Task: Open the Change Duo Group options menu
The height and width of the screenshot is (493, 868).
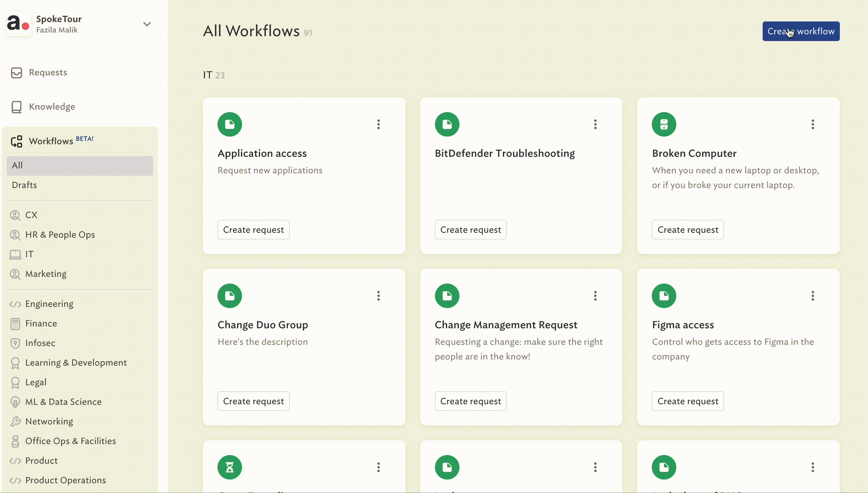Action: pyautogui.click(x=378, y=296)
